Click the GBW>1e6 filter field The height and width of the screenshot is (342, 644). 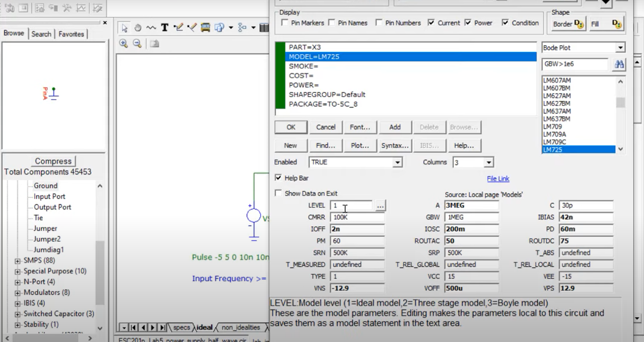pos(575,64)
